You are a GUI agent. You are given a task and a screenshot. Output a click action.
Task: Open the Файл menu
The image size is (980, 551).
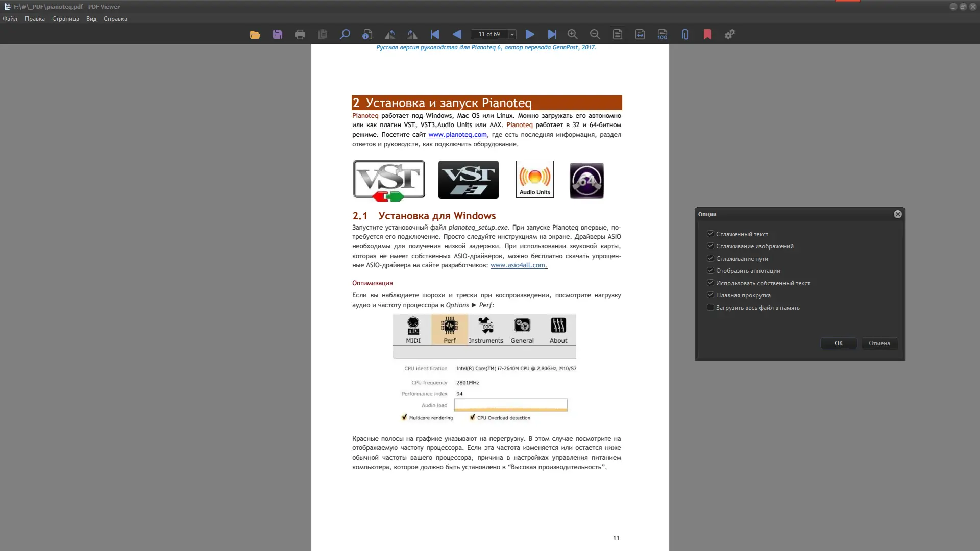[10, 19]
